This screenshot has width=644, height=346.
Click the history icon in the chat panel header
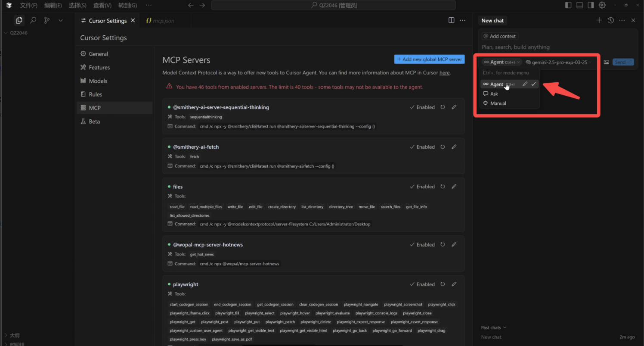pyautogui.click(x=610, y=20)
